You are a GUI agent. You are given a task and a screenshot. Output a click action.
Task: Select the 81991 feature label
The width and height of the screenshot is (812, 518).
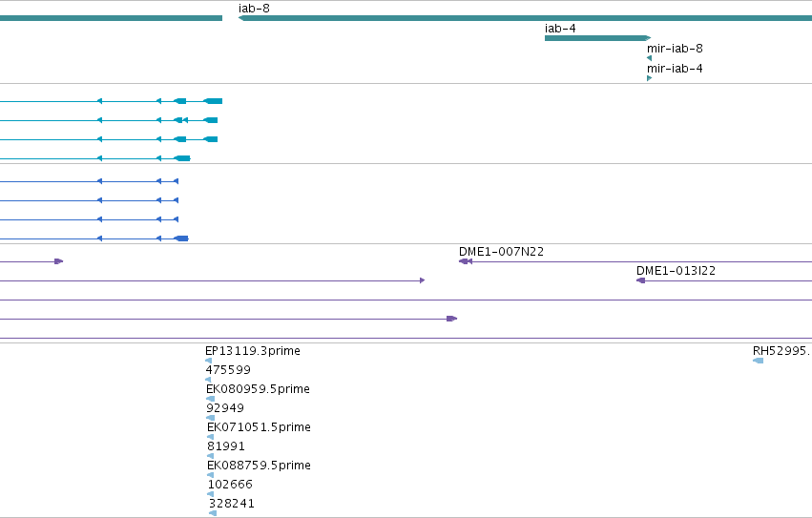click(x=226, y=446)
